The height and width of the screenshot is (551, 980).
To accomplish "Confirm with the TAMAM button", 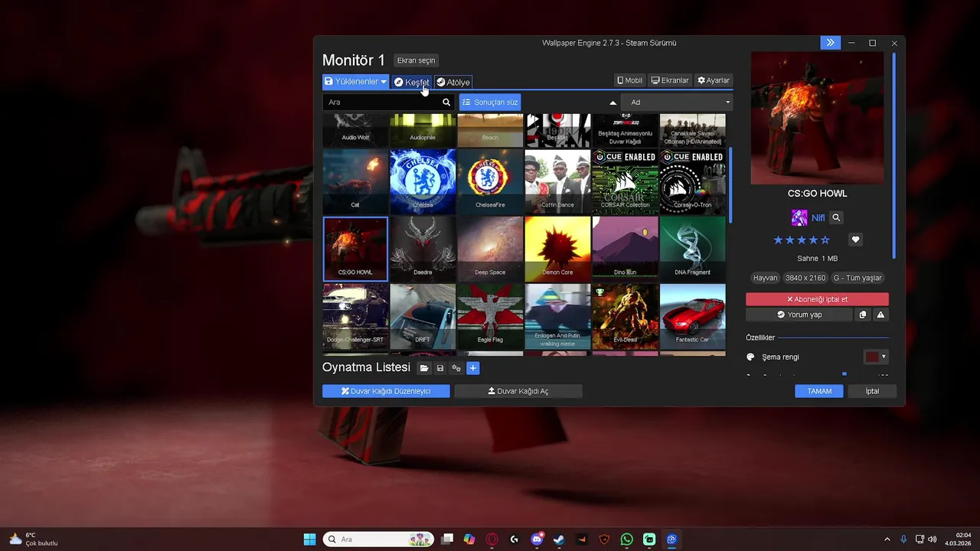I will click(819, 391).
